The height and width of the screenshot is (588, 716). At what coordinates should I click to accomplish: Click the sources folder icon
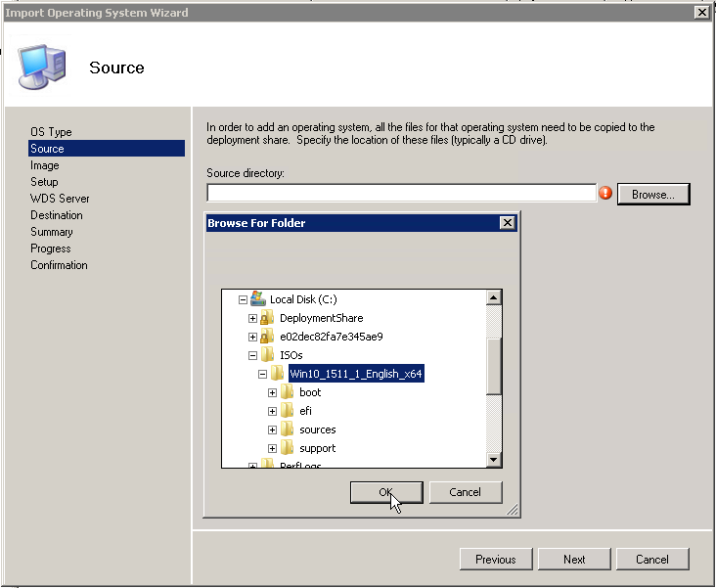[287, 430]
